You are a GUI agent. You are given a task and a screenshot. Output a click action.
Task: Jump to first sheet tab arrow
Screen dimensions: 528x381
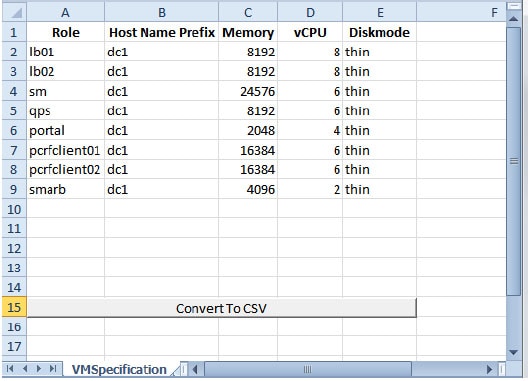pyautogui.click(x=10, y=369)
